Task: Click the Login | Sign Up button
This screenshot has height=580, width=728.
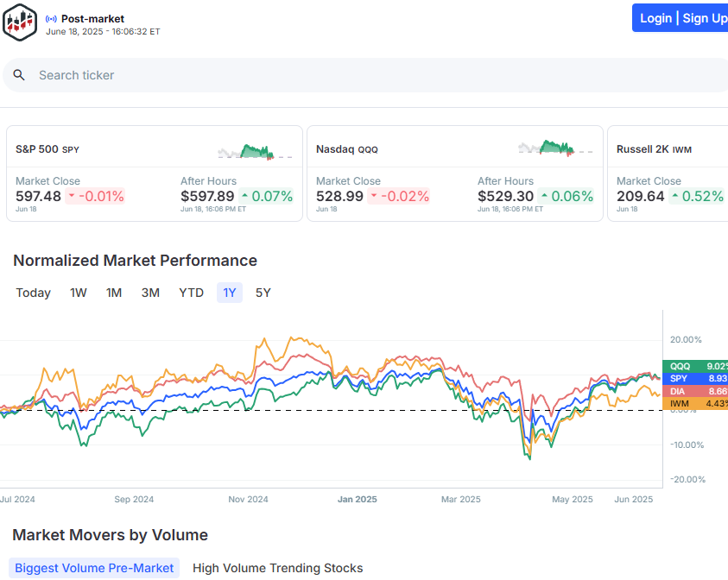Action: (x=681, y=18)
